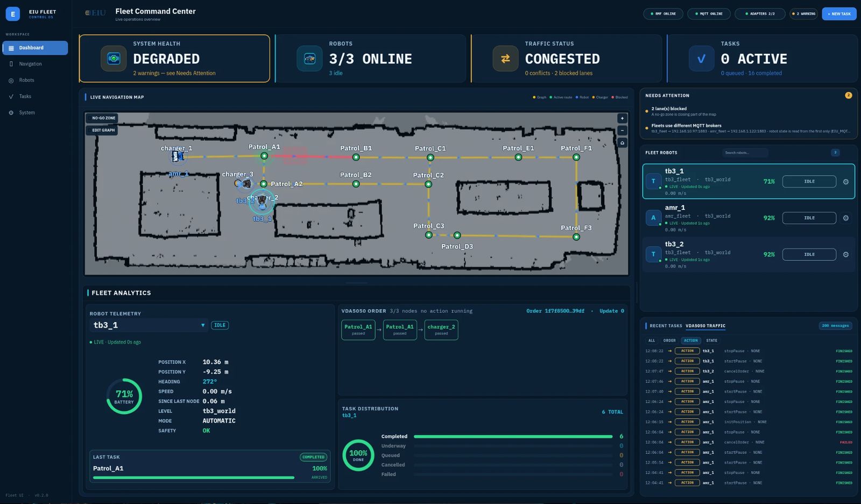
Task: Click the Tasks checkmark card icon
Action: (701, 59)
